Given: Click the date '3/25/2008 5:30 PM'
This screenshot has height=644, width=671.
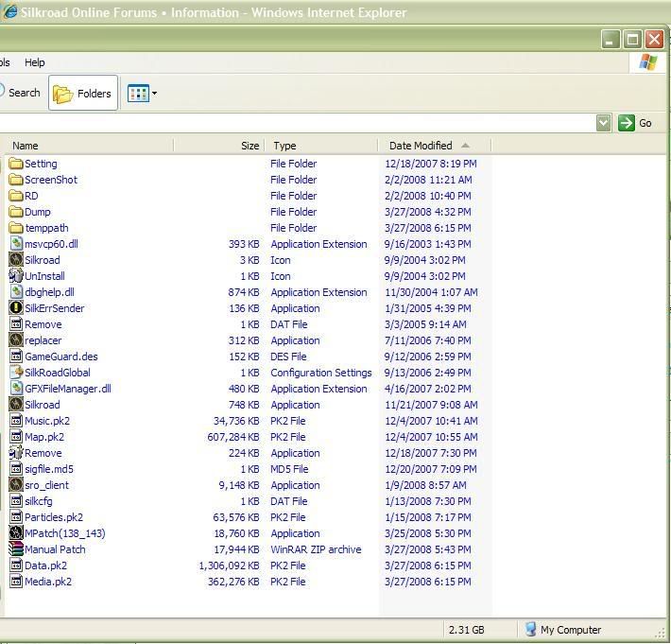Looking at the screenshot, I should (427, 533).
